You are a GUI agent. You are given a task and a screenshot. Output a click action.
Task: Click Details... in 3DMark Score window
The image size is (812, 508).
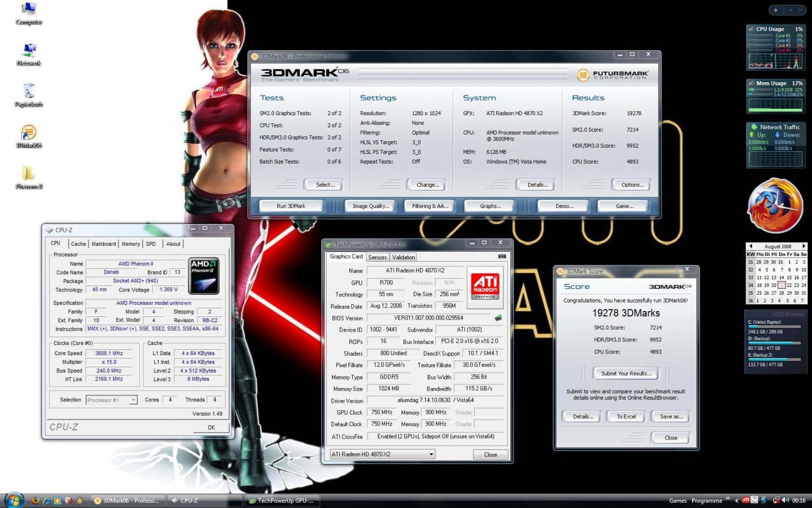click(x=582, y=417)
